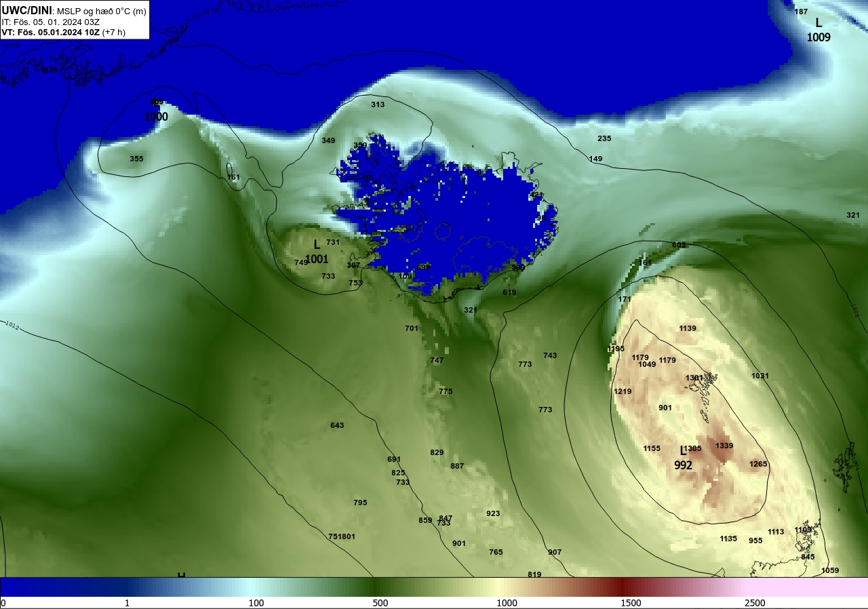Click the height value 1265
Viewport: 868px width, 609px height.
tap(758, 464)
